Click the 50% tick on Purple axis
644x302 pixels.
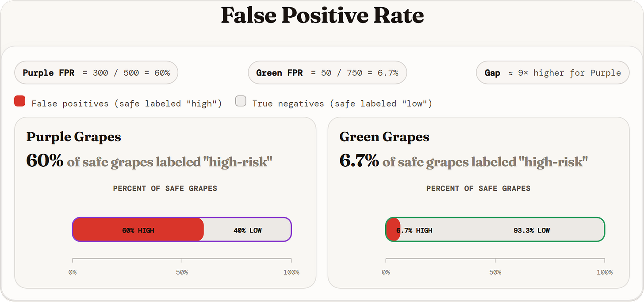click(182, 272)
